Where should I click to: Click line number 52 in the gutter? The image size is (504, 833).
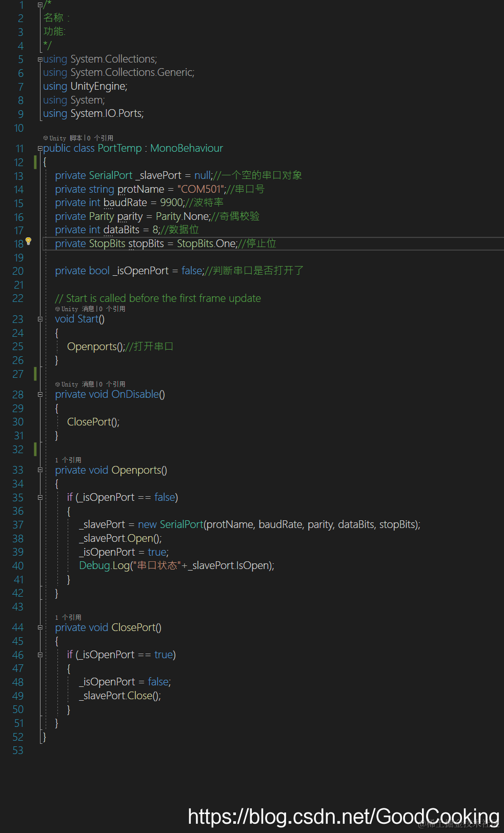(18, 737)
